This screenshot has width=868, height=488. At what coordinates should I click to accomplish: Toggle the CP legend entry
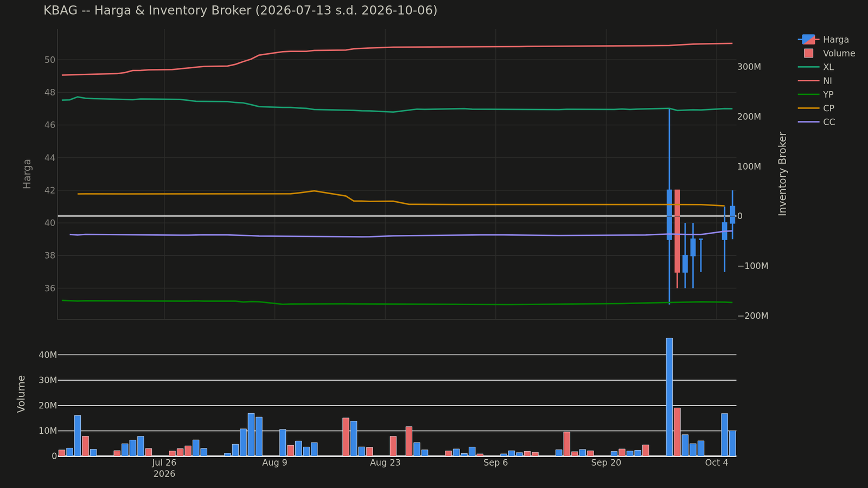click(x=816, y=108)
